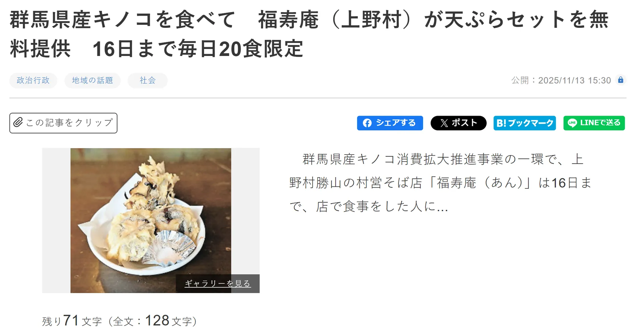The image size is (644, 336).
Task: Click the article excerpt paragraph
Action: [x=440, y=183]
